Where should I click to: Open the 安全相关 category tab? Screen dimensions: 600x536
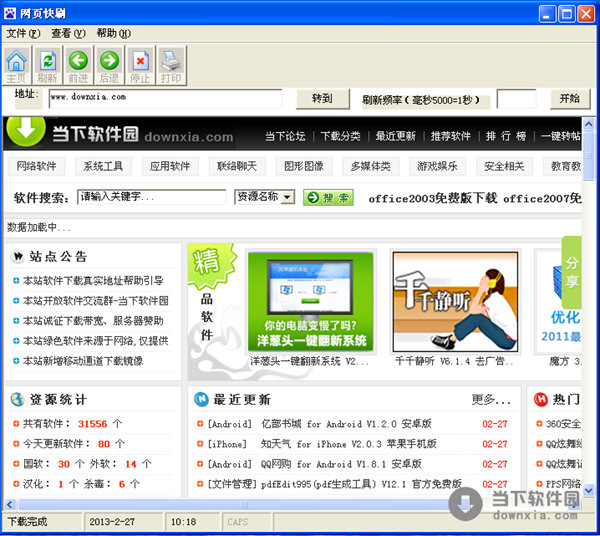[x=504, y=166]
